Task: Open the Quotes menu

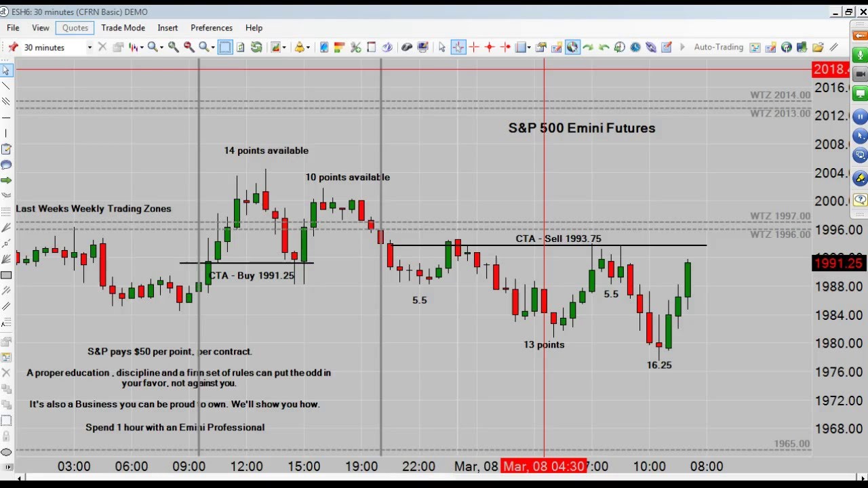Action: [x=75, y=28]
